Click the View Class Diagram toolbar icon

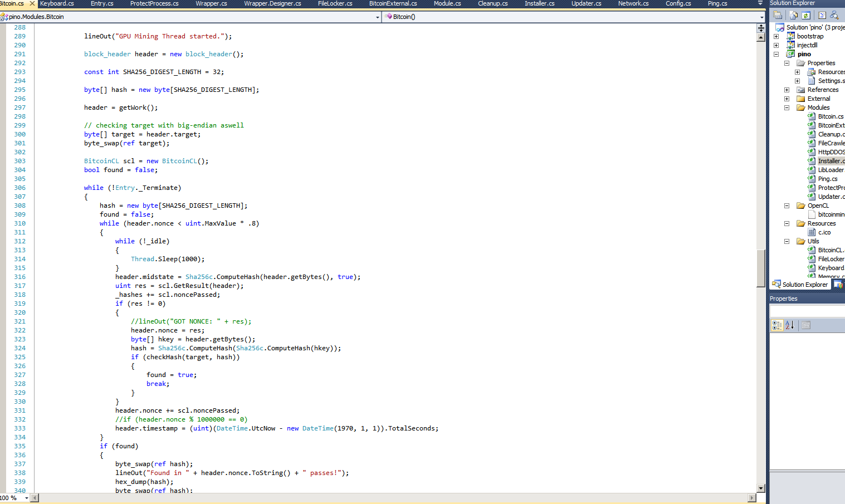[834, 15]
